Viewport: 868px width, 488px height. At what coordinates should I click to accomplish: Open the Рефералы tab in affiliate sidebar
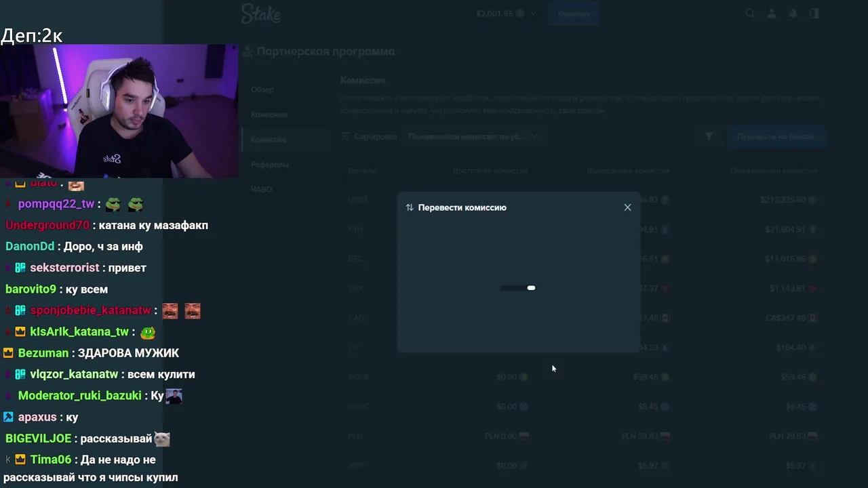[270, 165]
